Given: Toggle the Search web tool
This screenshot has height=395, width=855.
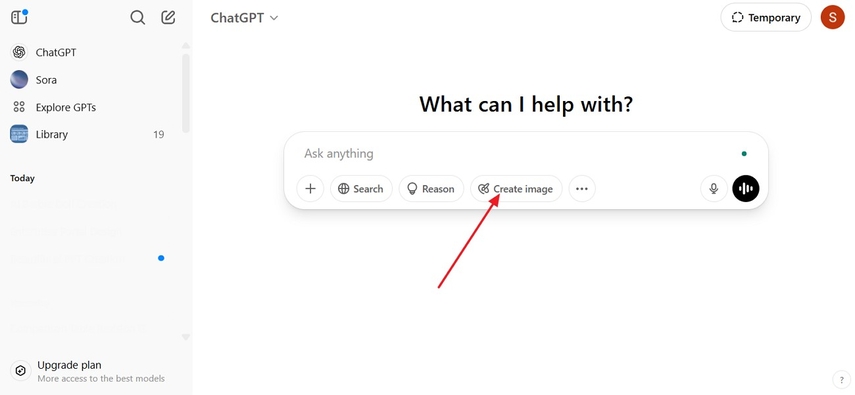Looking at the screenshot, I should coord(361,189).
